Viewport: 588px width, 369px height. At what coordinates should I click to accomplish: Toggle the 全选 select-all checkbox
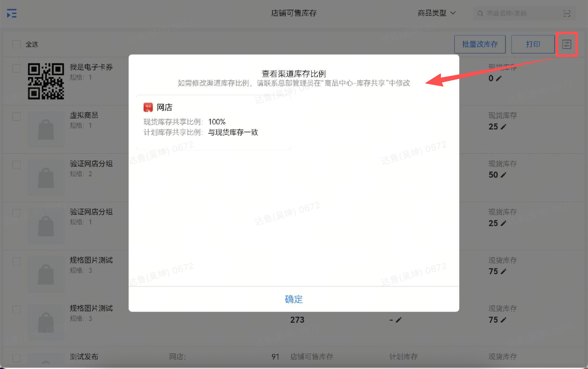click(16, 44)
